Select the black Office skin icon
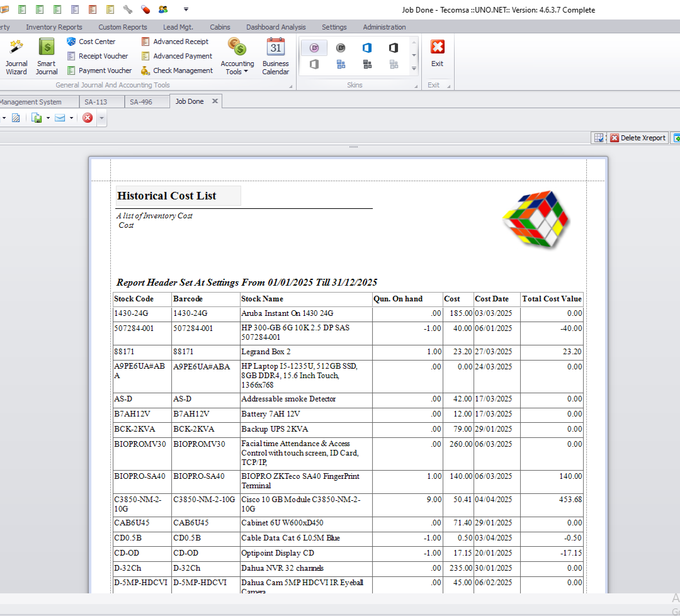 (394, 48)
